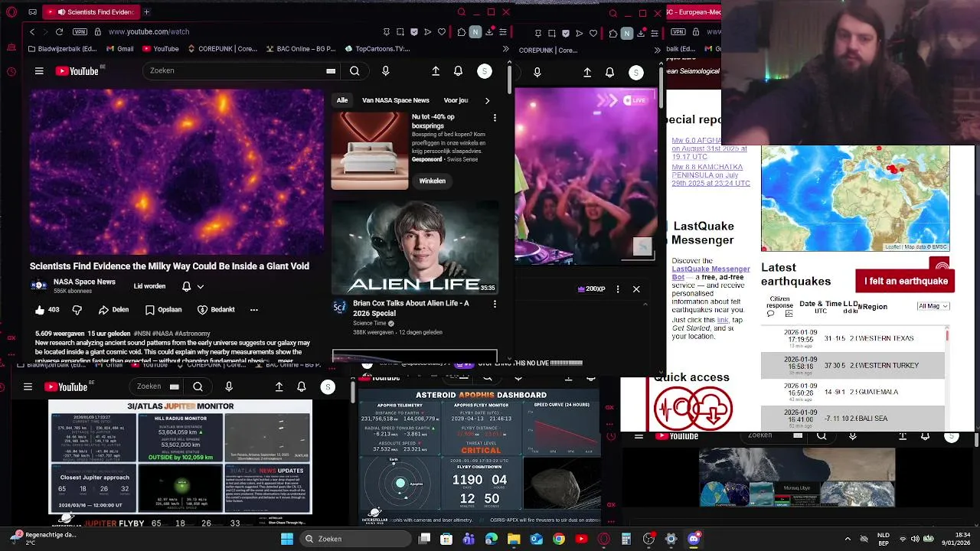980x551 pixels.
Task: Open YouTube notifications bell in the top-left window
Action: [458, 71]
